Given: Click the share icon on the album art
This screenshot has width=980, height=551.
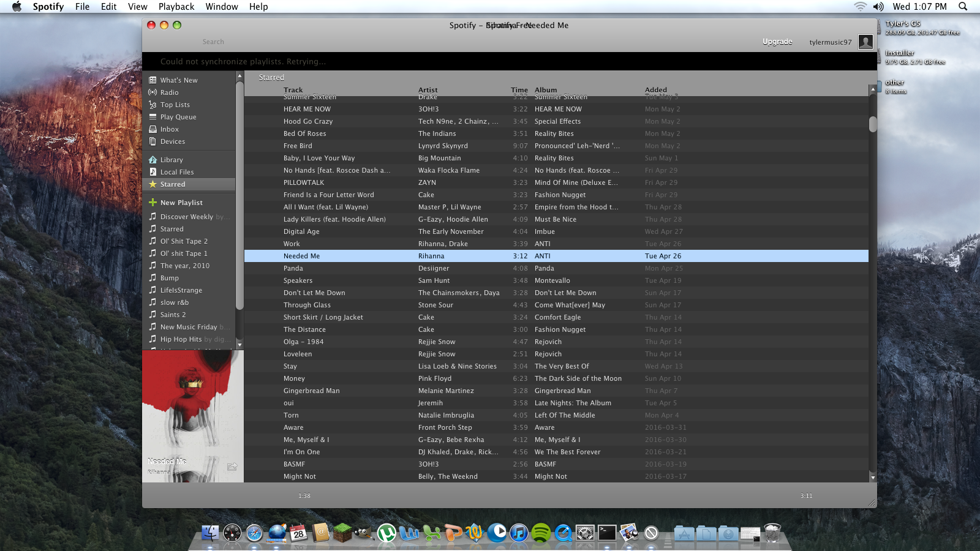Looking at the screenshot, I should coord(232,467).
